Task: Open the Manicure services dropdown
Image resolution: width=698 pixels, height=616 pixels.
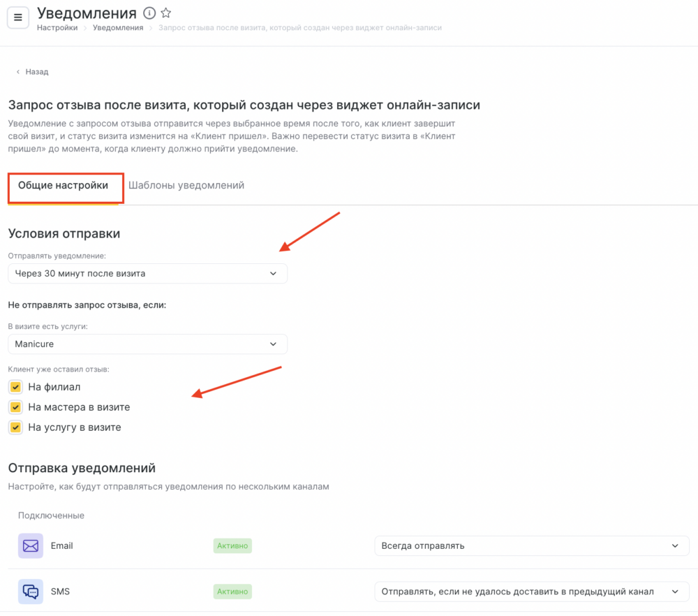Action: point(148,344)
